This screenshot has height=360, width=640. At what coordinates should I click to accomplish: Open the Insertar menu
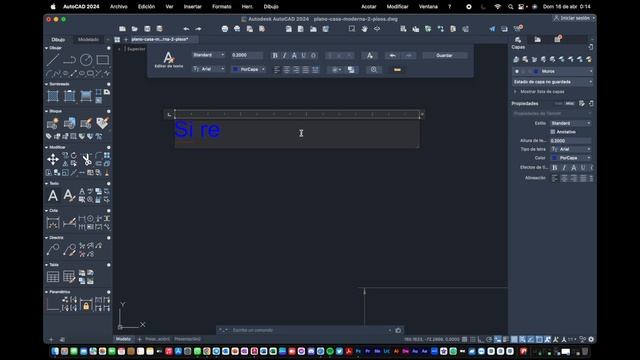pos(193,7)
